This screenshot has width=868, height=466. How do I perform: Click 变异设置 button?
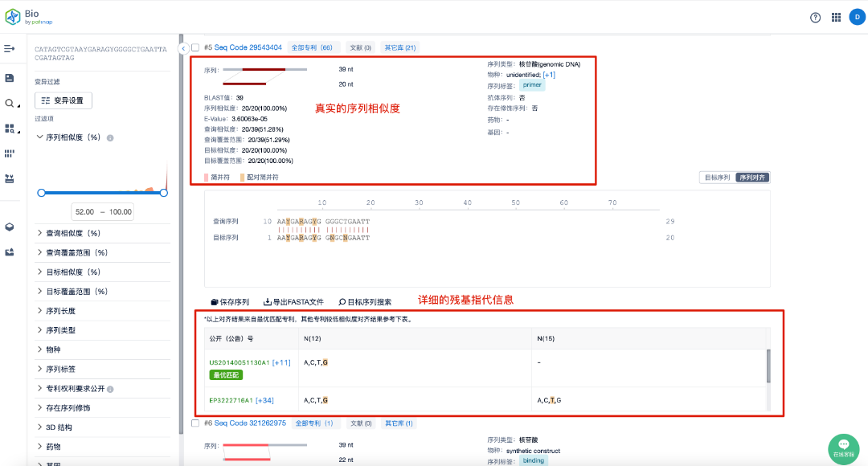63,100
